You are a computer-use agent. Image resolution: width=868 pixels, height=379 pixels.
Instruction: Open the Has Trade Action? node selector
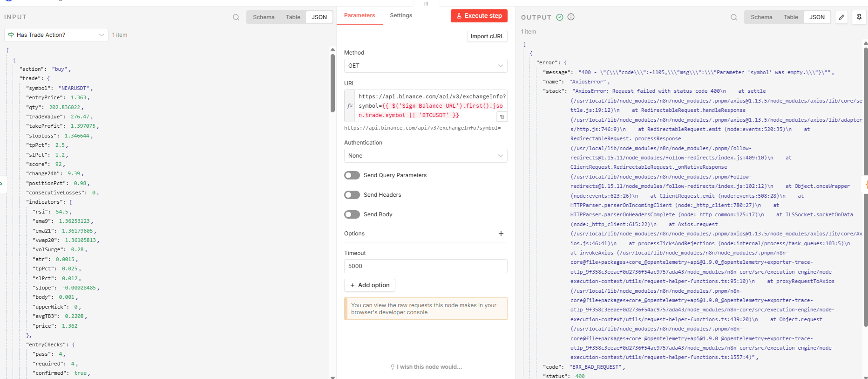[56, 35]
